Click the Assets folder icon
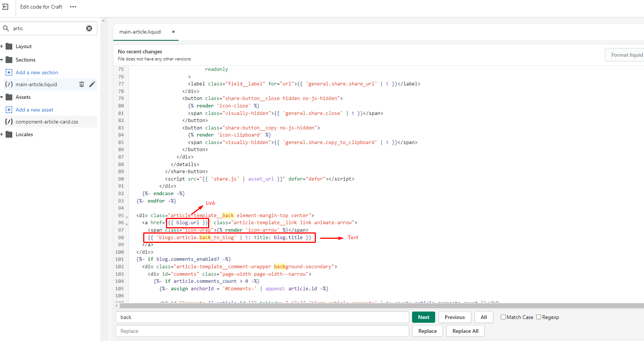Viewport: 644px width, 341px height. click(x=9, y=97)
